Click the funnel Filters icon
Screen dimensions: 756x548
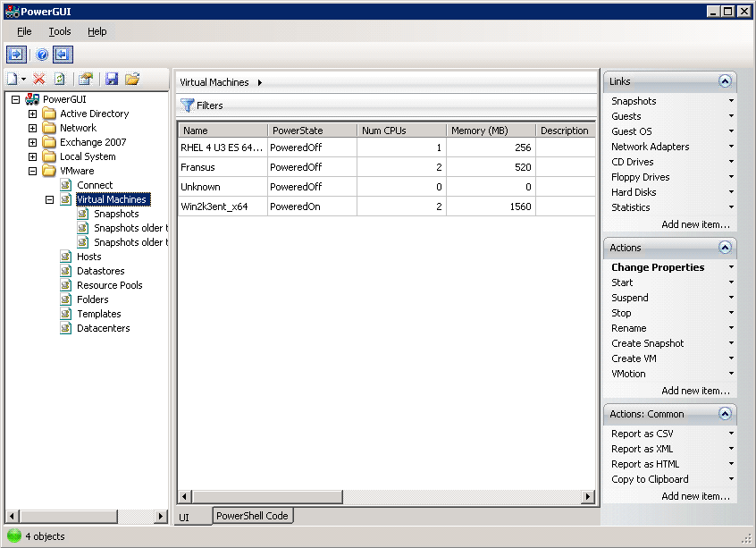(x=188, y=105)
